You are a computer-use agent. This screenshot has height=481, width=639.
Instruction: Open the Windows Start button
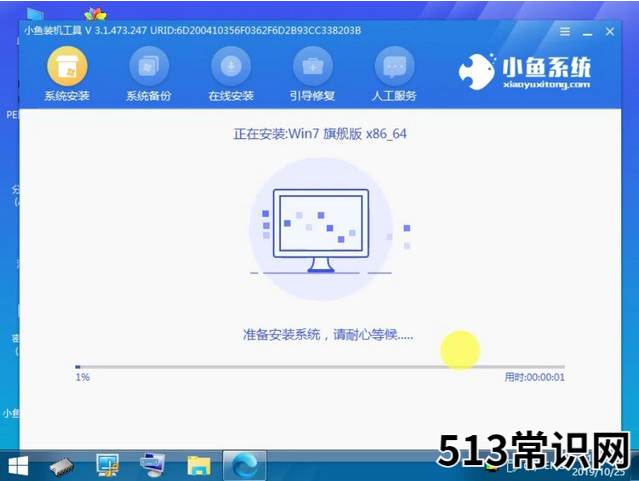point(18,466)
